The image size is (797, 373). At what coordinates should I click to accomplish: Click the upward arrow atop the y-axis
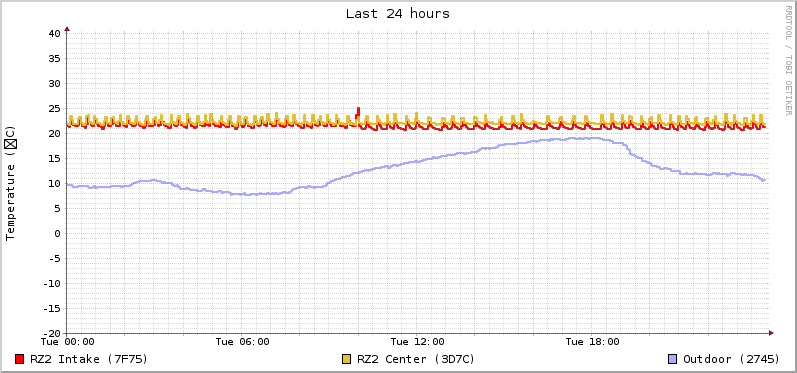tap(67, 29)
